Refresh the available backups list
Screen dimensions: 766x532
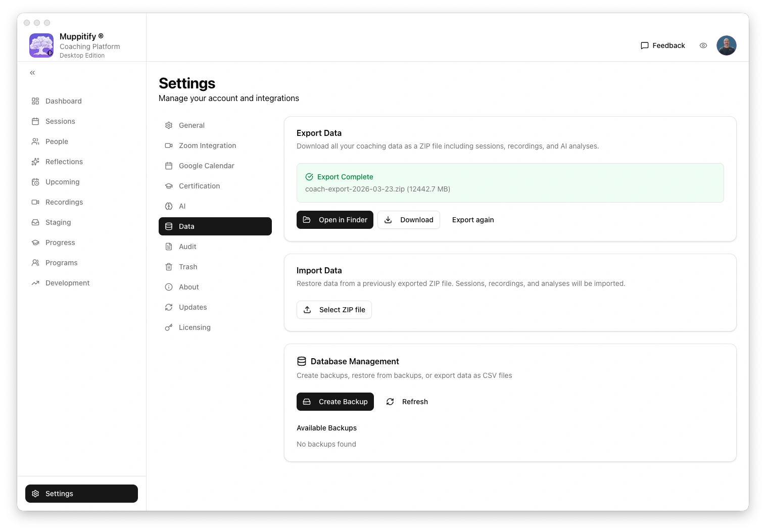pos(407,402)
